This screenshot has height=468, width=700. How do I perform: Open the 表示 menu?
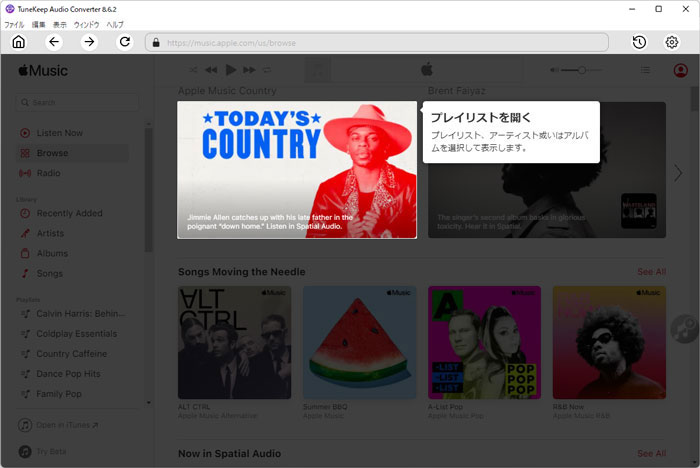tap(59, 25)
